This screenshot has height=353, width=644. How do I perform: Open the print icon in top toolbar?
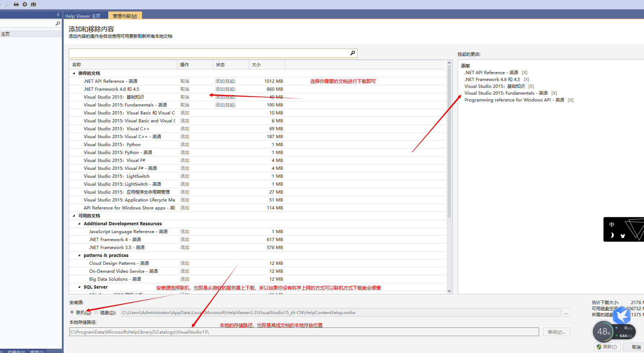(x=15, y=4)
